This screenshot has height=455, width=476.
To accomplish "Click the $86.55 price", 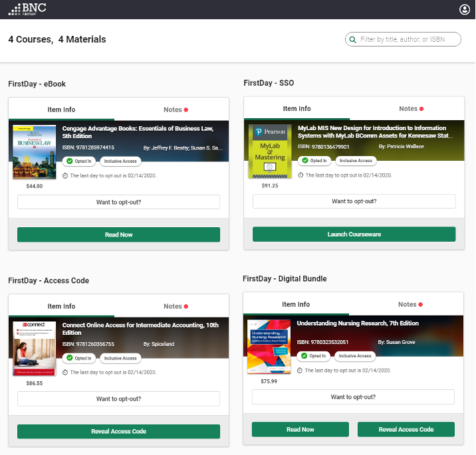I will (35, 383).
